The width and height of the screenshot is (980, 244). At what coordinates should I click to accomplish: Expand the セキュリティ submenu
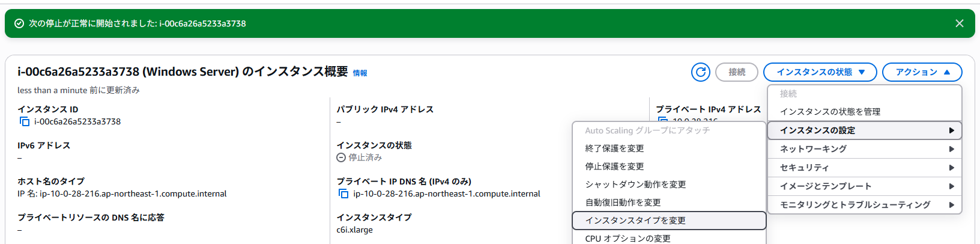865,168
